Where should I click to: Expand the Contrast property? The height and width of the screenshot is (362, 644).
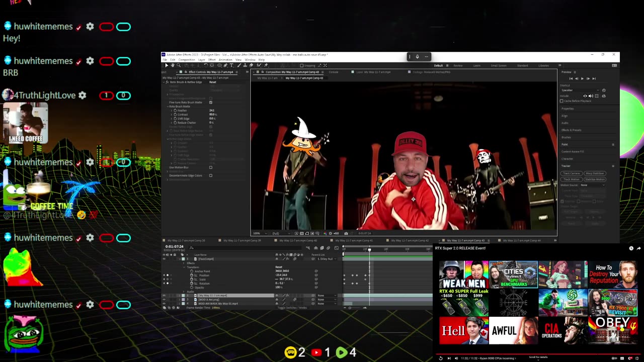coord(171,115)
